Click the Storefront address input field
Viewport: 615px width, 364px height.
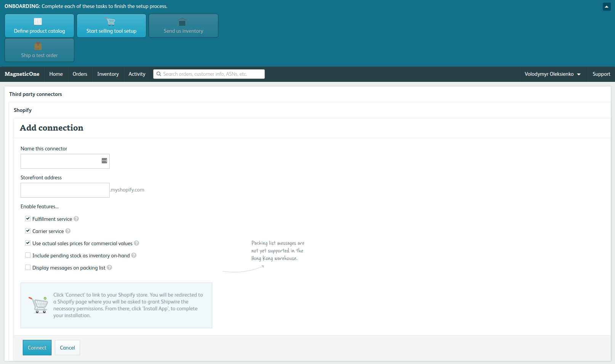[65, 190]
